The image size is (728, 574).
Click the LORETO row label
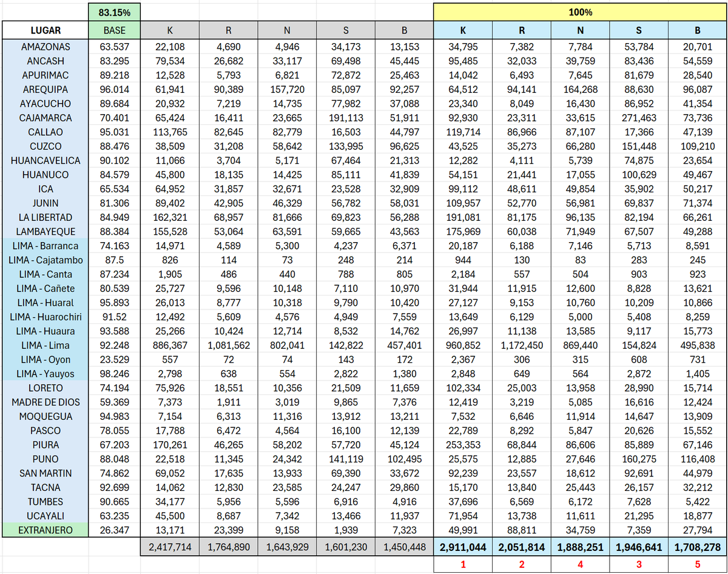[x=45, y=388]
